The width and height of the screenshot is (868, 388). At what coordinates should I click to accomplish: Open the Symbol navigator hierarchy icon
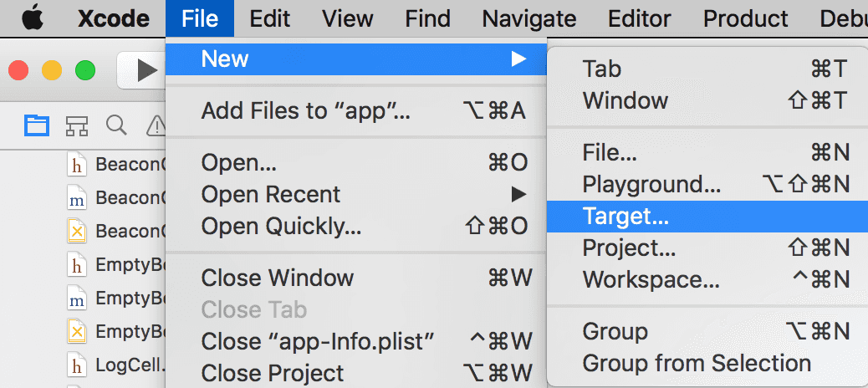point(77,126)
